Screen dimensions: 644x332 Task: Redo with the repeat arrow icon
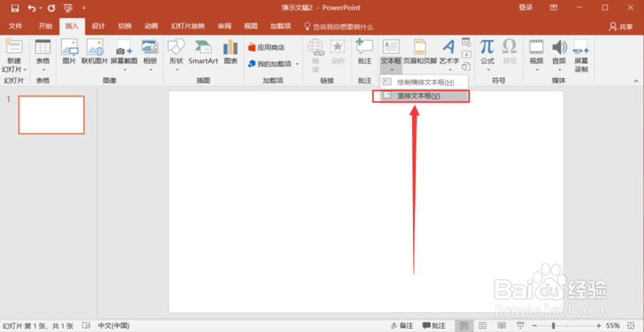52,8
